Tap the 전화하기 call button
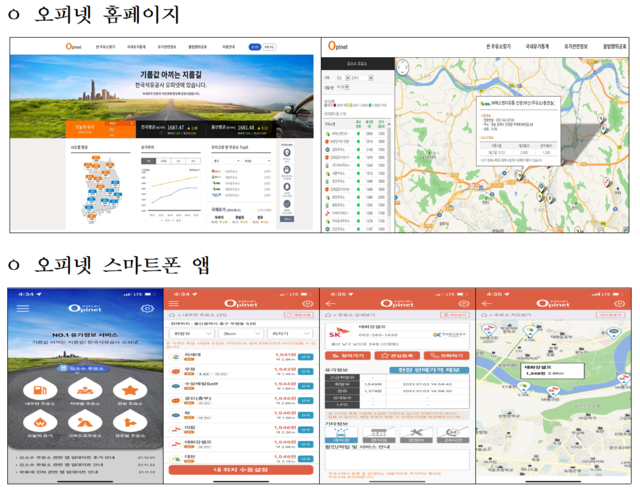 (447, 355)
